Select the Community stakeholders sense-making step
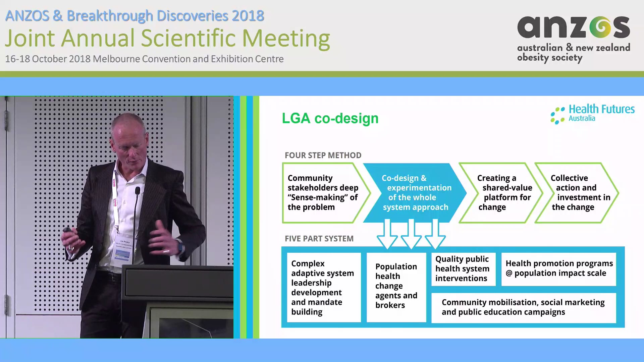644x362 pixels. (323, 193)
